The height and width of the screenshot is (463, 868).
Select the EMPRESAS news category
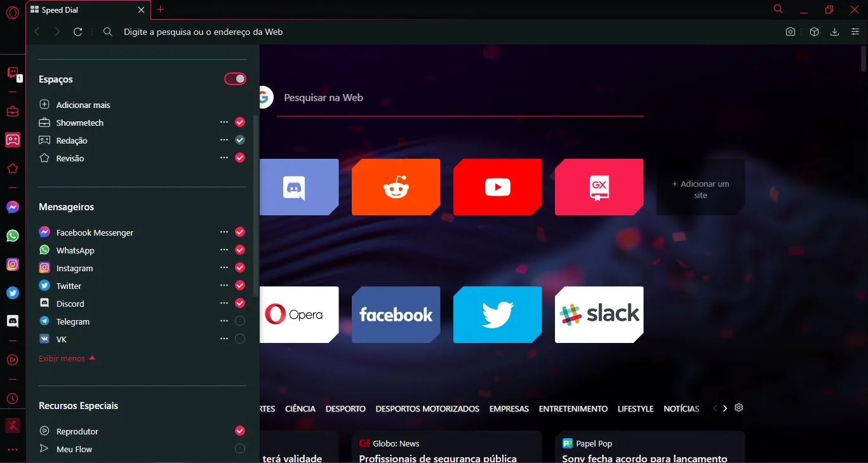(x=509, y=408)
